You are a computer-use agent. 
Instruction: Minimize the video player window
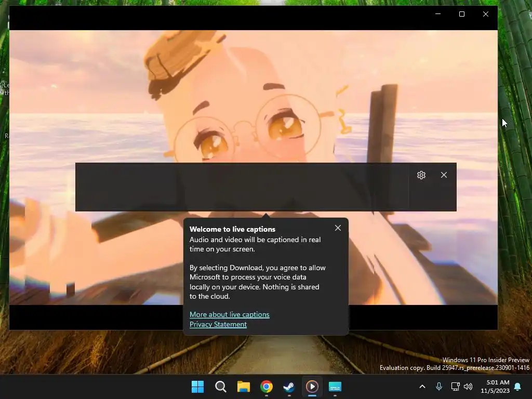tap(438, 14)
